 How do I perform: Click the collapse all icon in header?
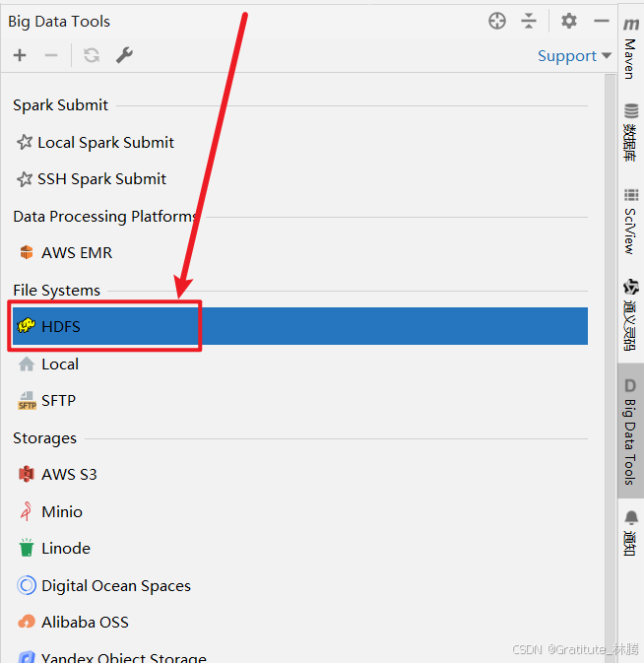coord(529,21)
